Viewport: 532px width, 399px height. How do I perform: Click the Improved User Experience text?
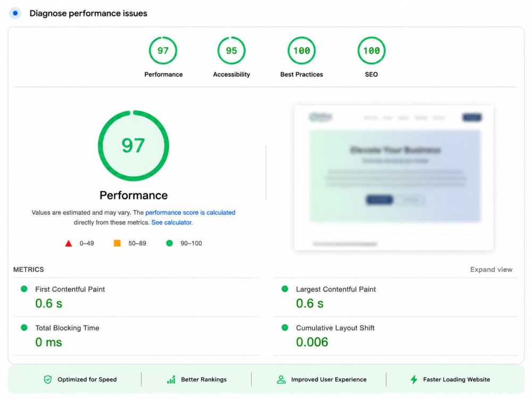(x=329, y=379)
